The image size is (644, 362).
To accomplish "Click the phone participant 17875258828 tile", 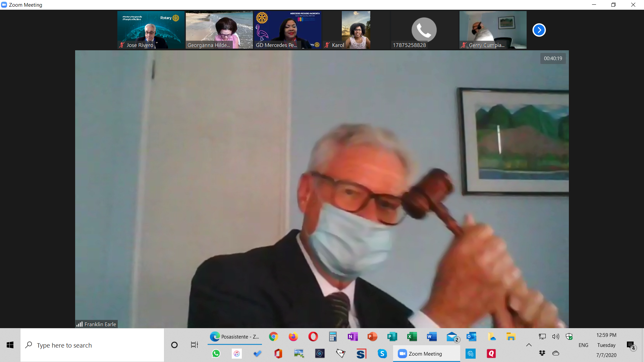I will (424, 30).
